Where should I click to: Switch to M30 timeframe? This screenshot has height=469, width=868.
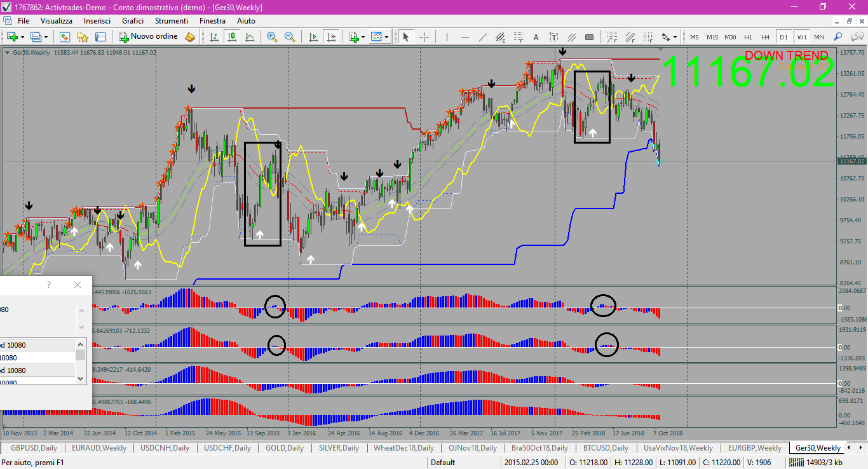coord(731,37)
